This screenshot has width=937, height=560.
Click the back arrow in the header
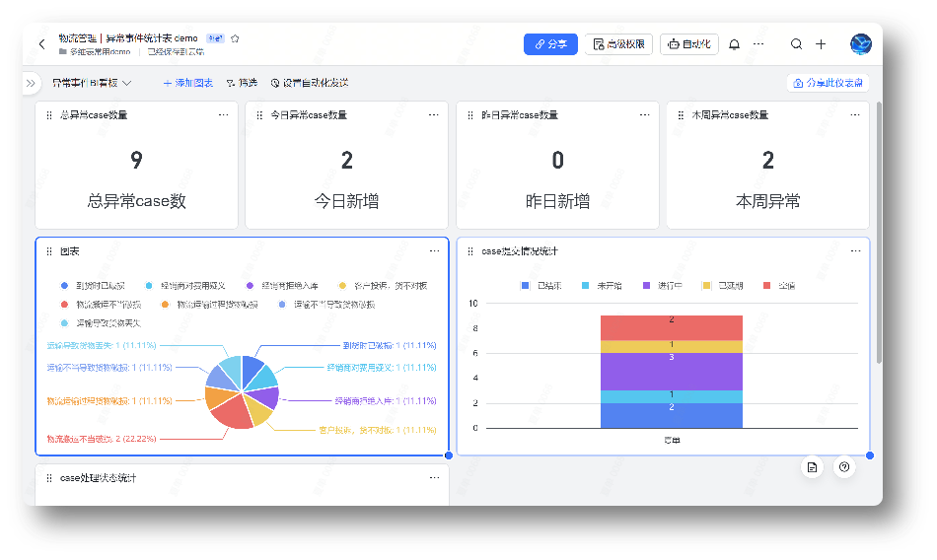point(41,44)
